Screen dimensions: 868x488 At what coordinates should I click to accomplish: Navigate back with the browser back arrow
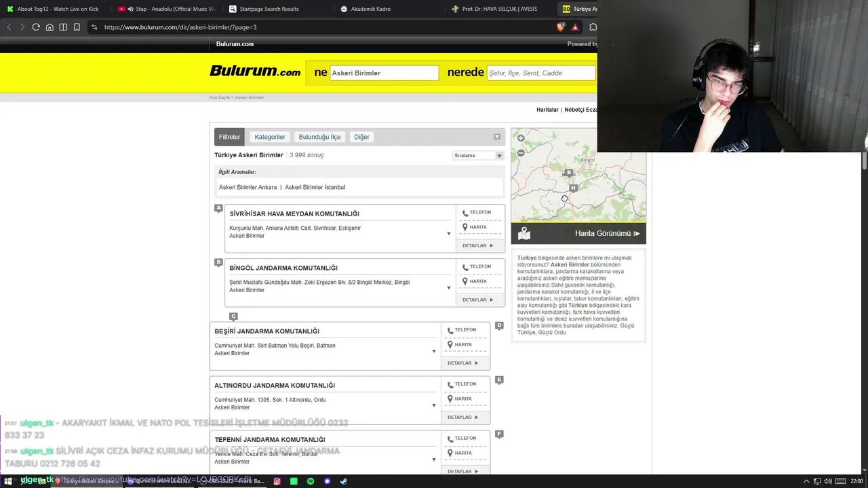coord(9,27)
